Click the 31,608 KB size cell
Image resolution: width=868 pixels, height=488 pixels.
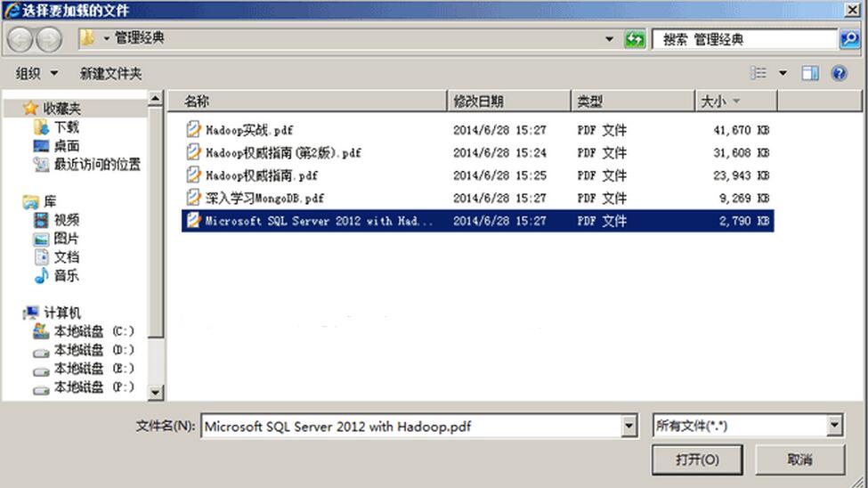(x=742, y=152)
